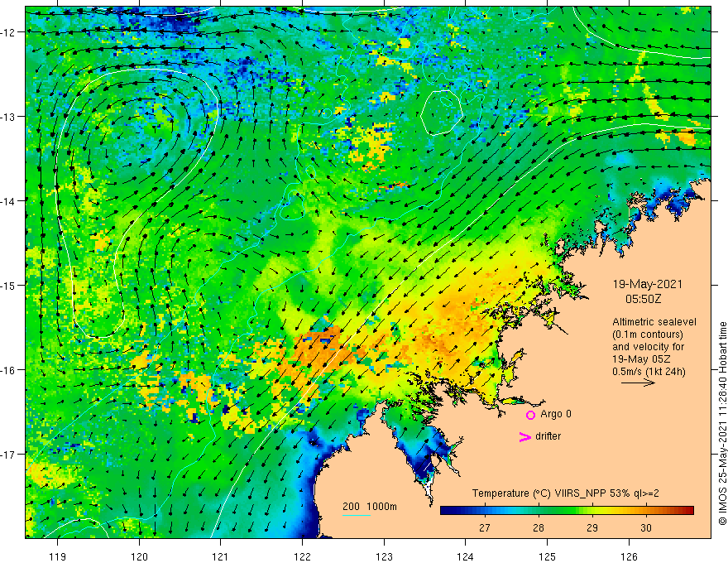Click the longitude axis label 123

384,556
